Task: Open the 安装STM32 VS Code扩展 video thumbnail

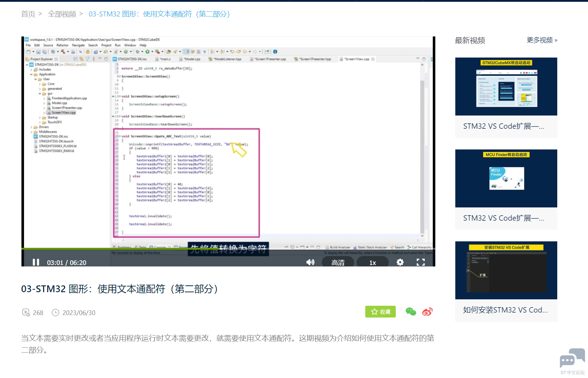Action: pyautogui.click(x=506, y=270)
